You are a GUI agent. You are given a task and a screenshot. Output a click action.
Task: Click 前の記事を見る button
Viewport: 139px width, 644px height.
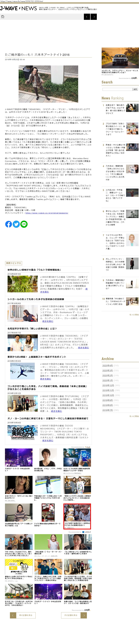26,615
